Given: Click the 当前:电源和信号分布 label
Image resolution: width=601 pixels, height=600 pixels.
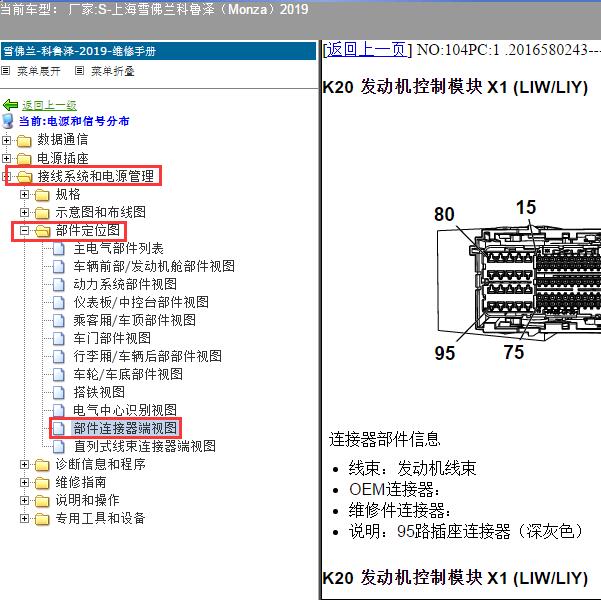Looking at the screenshot, I should tap(74, 121).
